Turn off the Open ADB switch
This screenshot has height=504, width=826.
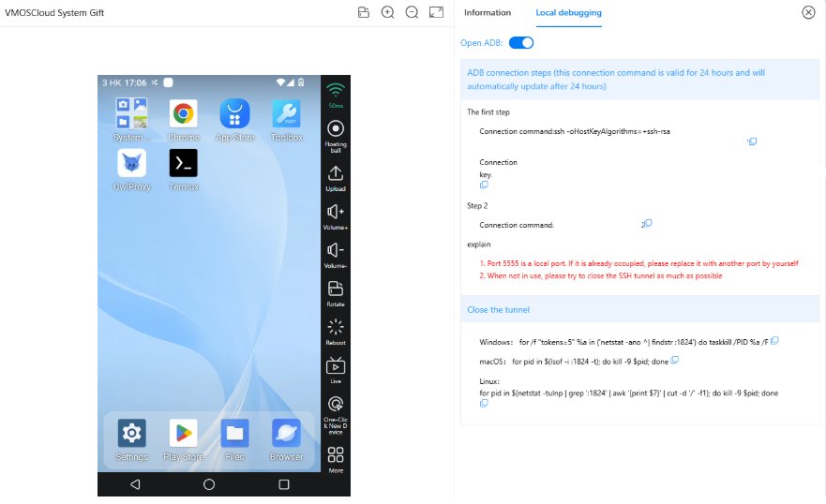[x=521, y=43]
